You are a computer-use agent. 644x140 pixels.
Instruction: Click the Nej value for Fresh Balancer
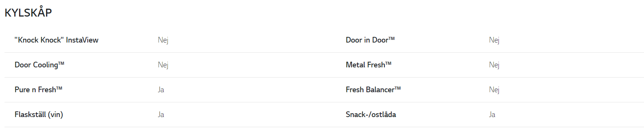pyautogui.click(x=494, y=90)
